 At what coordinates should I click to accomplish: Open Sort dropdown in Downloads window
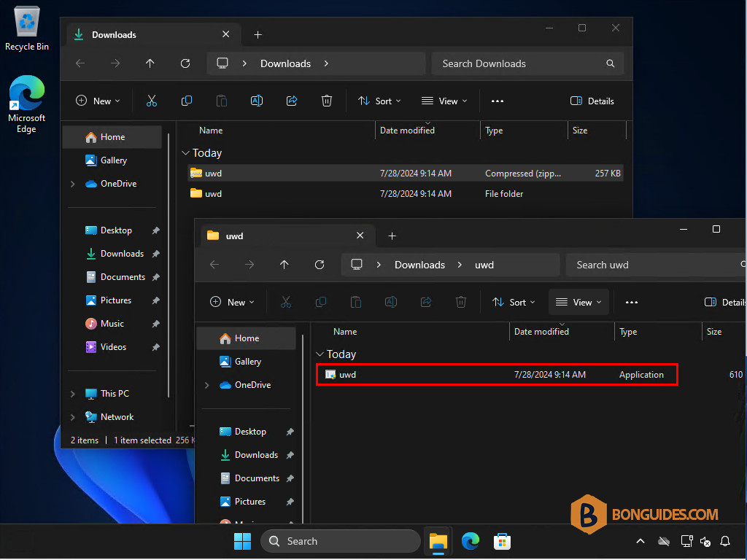click(379, 101)
